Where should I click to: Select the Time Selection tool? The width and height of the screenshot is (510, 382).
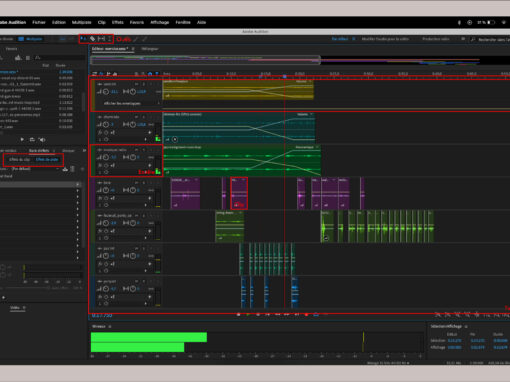click(109, 39)
